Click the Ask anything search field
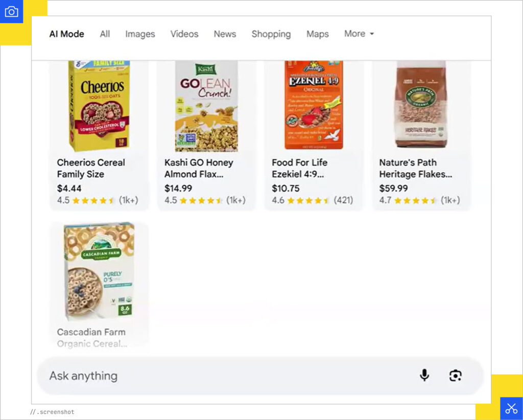Viewport: 523px width, 420px height. tap(204, 376)
